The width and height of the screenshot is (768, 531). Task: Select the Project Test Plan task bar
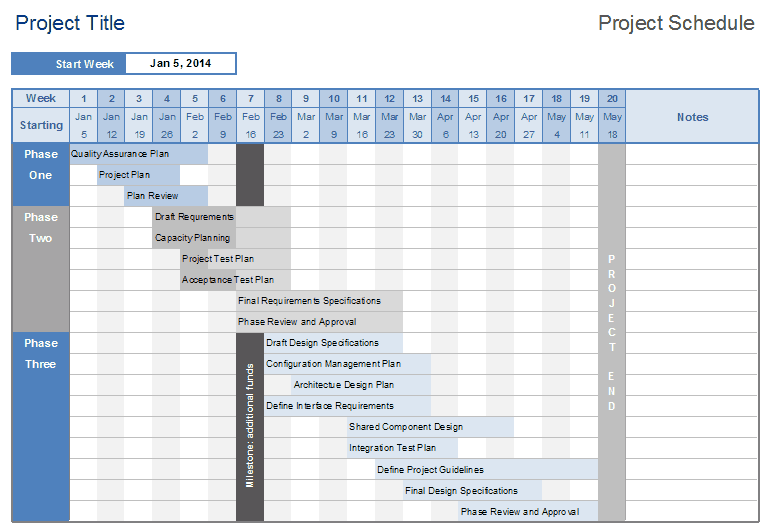pyautogui.click(x=236, y=259)
